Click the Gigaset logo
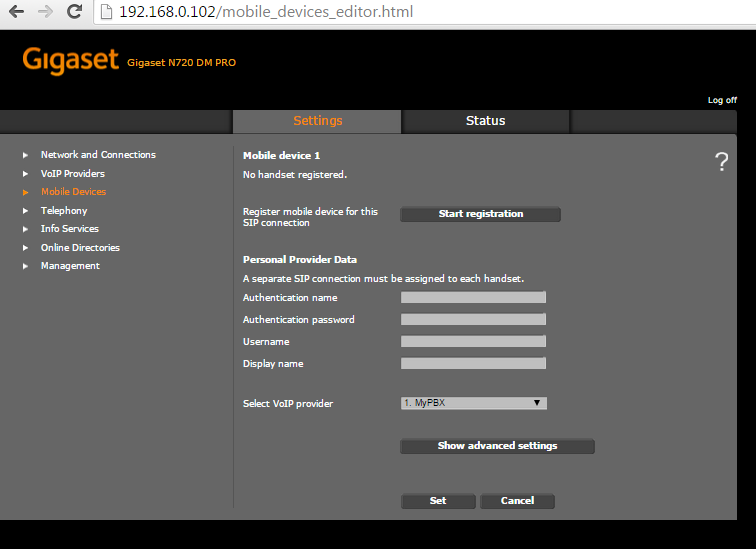Screen dimensions: 756x549 point(70,61)
